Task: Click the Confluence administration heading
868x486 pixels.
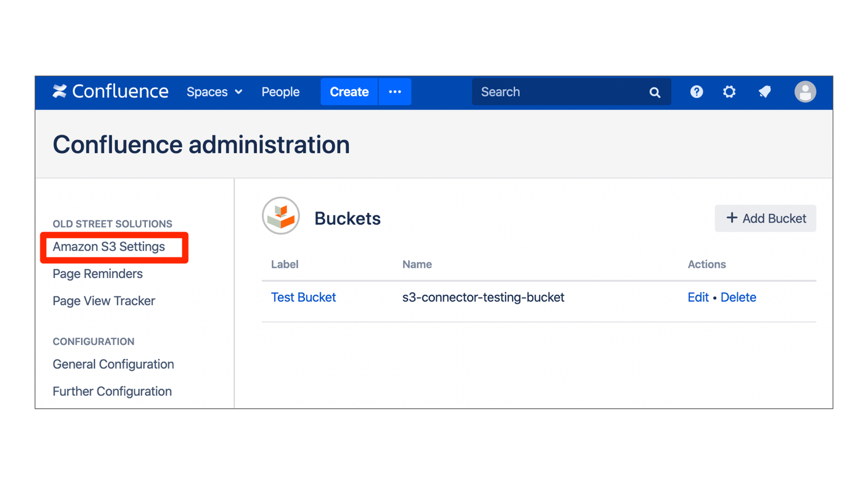Action: tap(201, 145)
